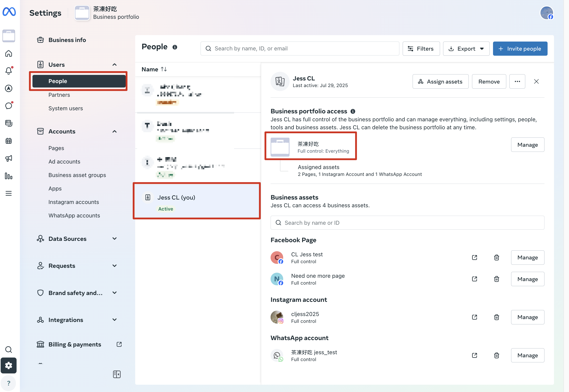Delete CL Jess test page access
The image size is (569, 392).
(496, 257)
